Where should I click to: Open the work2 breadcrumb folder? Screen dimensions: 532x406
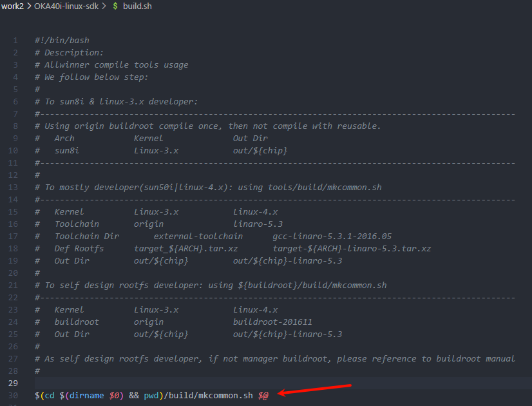coord(12,6)
